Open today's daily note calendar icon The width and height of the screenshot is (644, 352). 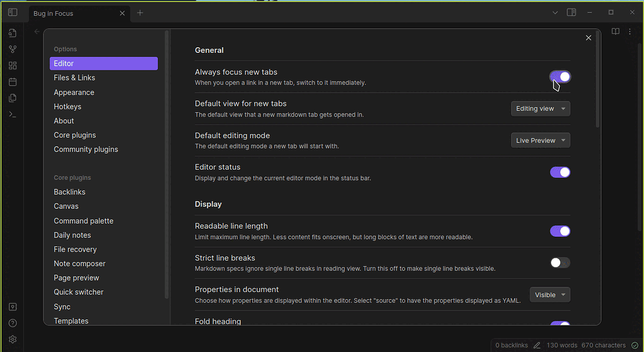[x=13, y=82]
